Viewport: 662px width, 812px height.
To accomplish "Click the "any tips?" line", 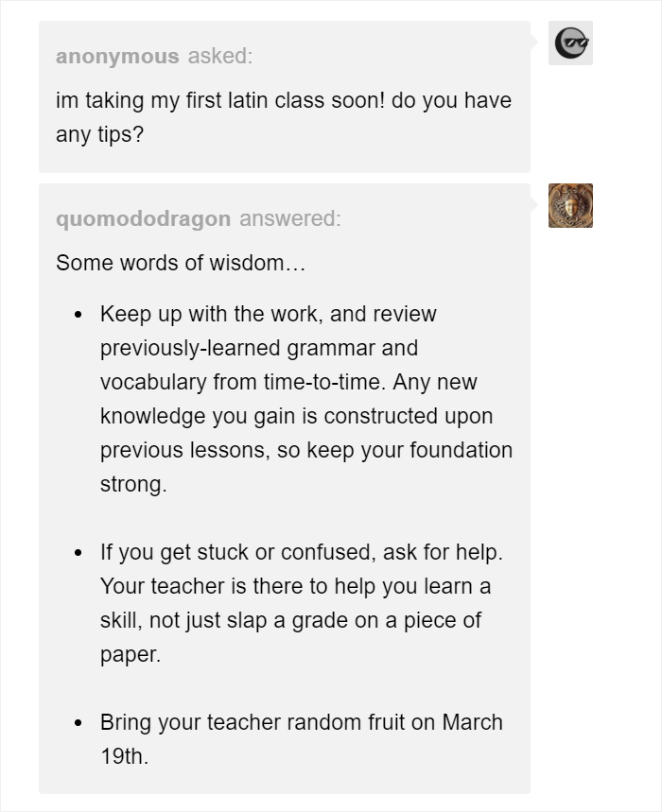I will [99, 134].
